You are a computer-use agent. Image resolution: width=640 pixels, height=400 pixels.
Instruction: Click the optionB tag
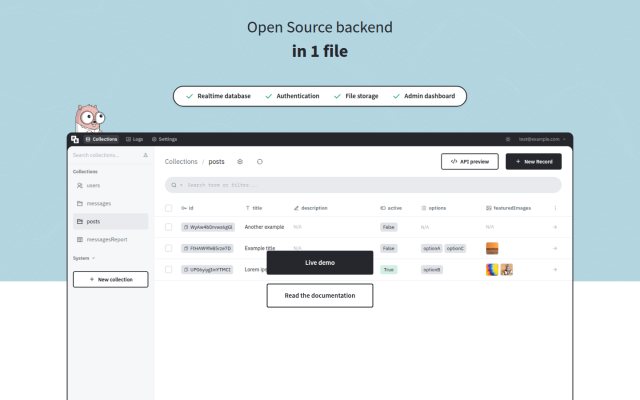pyautogui.click(x=431, y=269)
